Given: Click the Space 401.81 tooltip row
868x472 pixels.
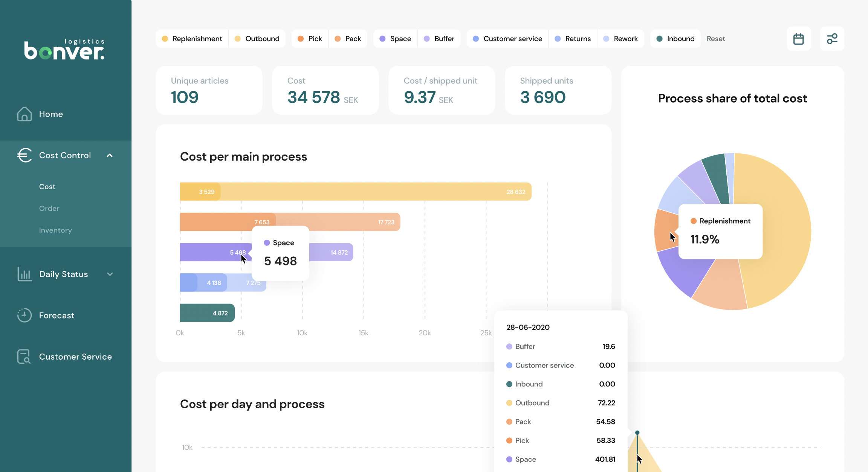Looking at the screenshot, I should [561, 459].
